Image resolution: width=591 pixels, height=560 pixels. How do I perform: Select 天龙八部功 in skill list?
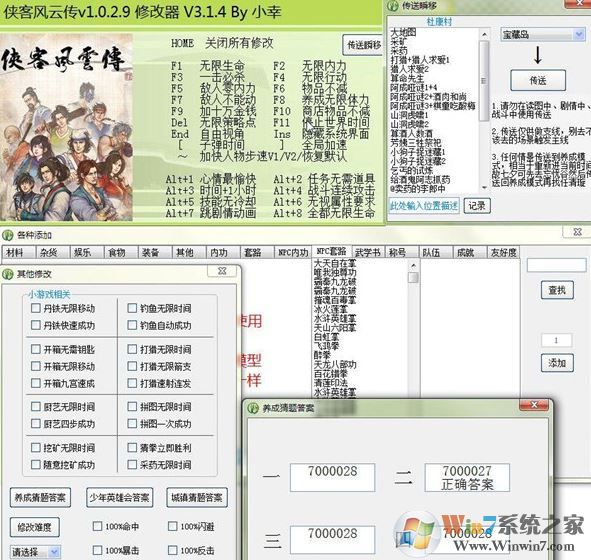pos(335,364)
